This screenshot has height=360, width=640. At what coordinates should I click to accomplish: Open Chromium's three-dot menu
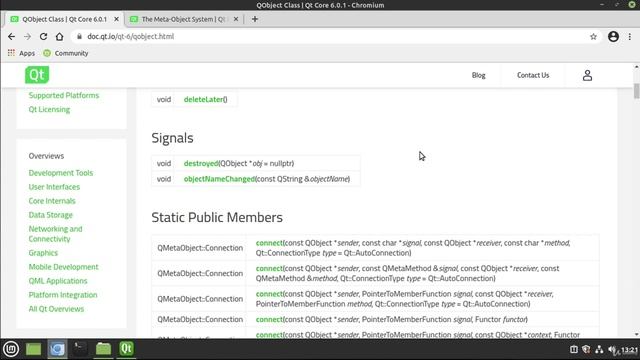click(x=630, y=36)
